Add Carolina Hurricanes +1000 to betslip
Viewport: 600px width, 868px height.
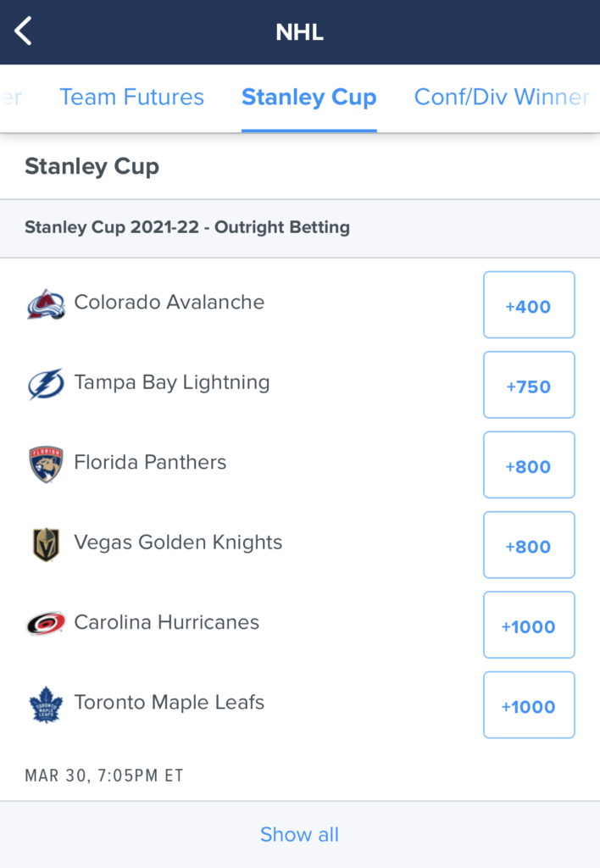tap(529, 625)
